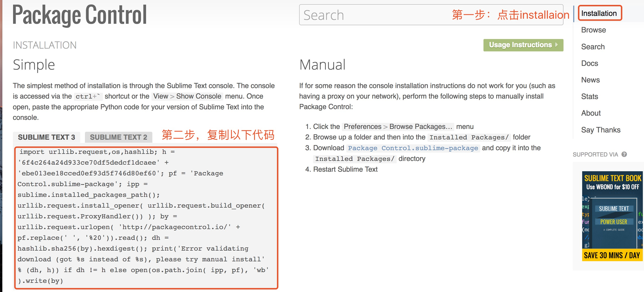Select the Sublime Text 3 tab
The width and height of the screenshot is (644, 292).
tap(46, 137)
